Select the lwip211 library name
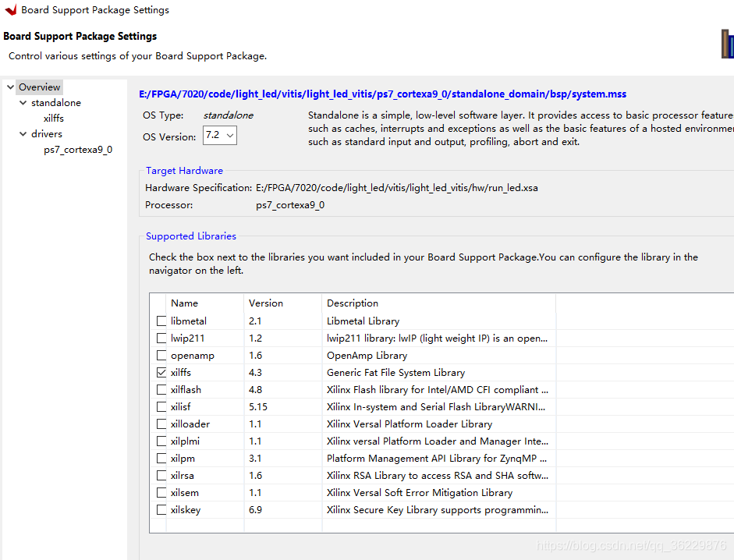734x560 pixels. pyautogui.click(x=188, y=338)
